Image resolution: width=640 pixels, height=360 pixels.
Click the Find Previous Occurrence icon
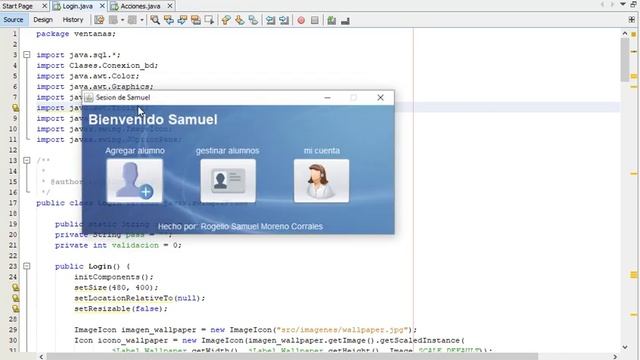[169, 20]
